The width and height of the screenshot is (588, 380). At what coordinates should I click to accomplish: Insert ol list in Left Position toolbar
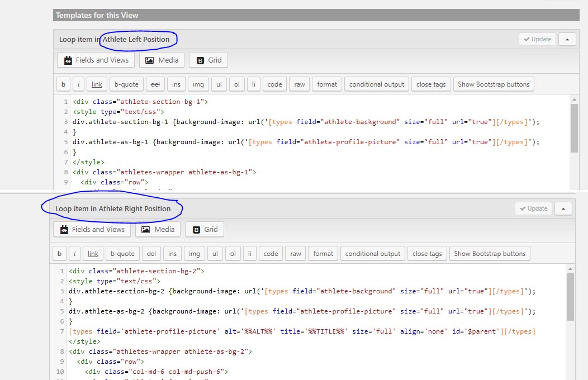(x=237, y=84)
